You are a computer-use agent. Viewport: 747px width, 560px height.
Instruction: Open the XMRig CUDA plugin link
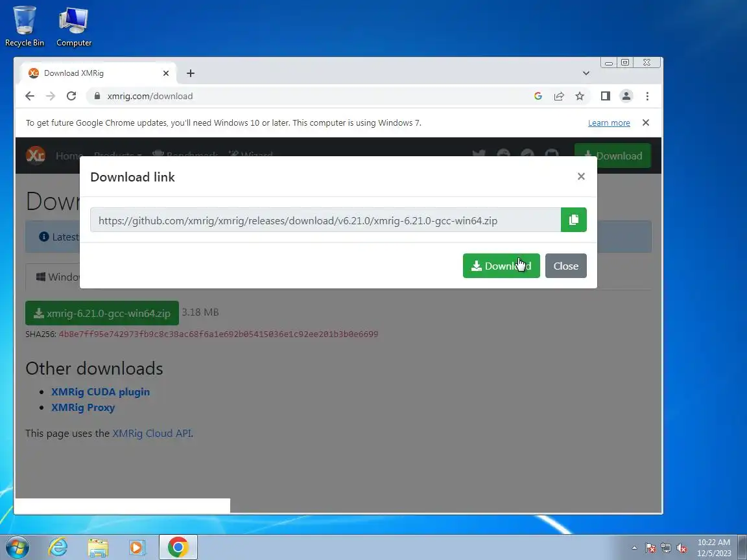coord(101,392)
